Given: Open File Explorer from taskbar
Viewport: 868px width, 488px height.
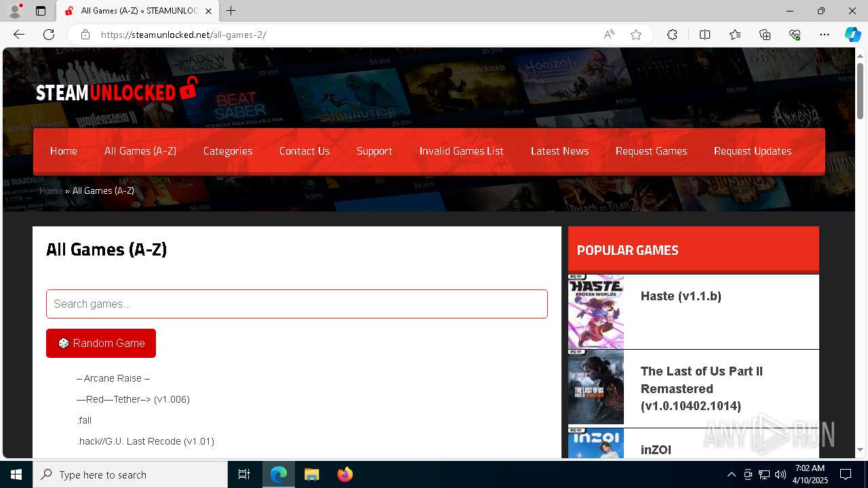Looking at the screenshot, I should (312, 474).
